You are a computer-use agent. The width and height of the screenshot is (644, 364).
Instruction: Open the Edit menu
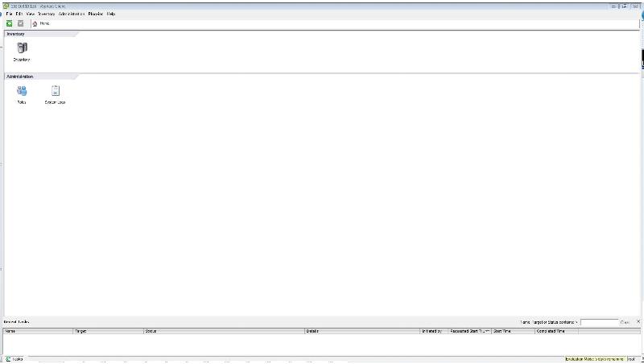(19, 14)
